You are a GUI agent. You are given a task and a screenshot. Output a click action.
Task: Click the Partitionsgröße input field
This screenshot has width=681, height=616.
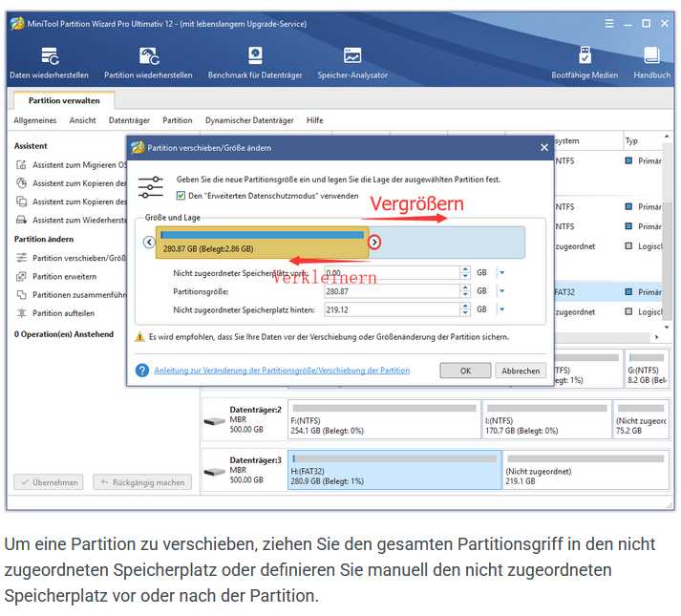392,291
